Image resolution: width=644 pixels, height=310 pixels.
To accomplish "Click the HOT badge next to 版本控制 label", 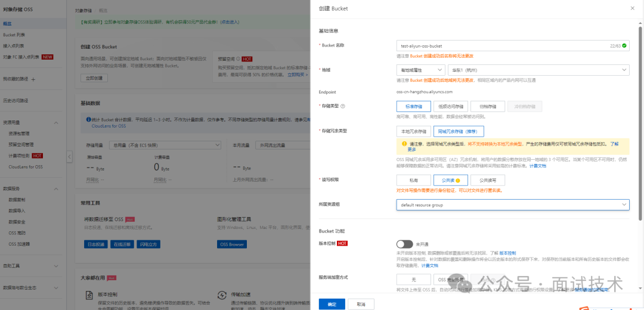I will (342, 243).
